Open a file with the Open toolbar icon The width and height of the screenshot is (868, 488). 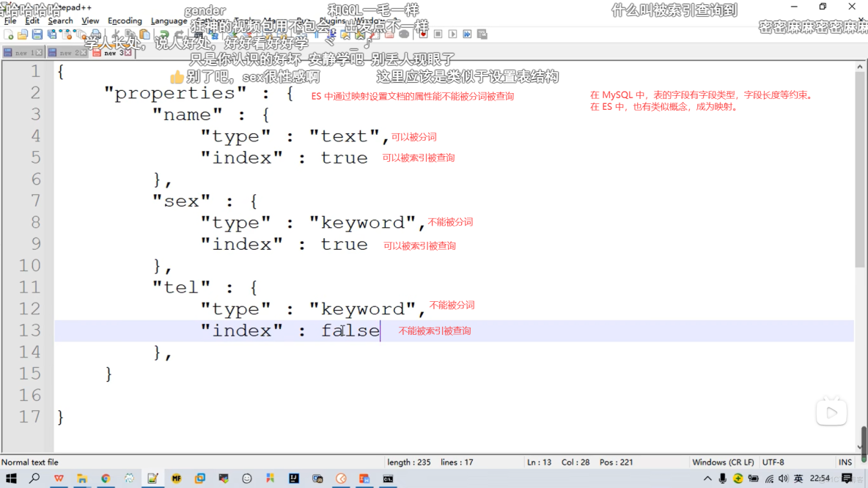click(x=22, y=34)
